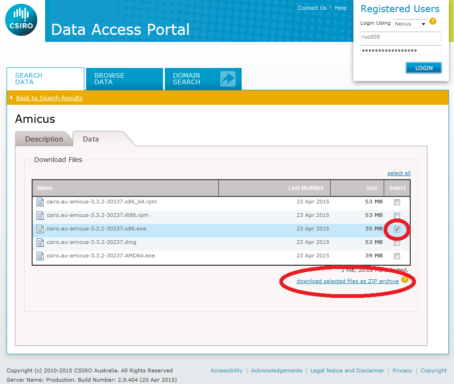Image resolution: width=454 pixels, height=384 pixels.
Task: Click the select all link
Action: point(399,173)
